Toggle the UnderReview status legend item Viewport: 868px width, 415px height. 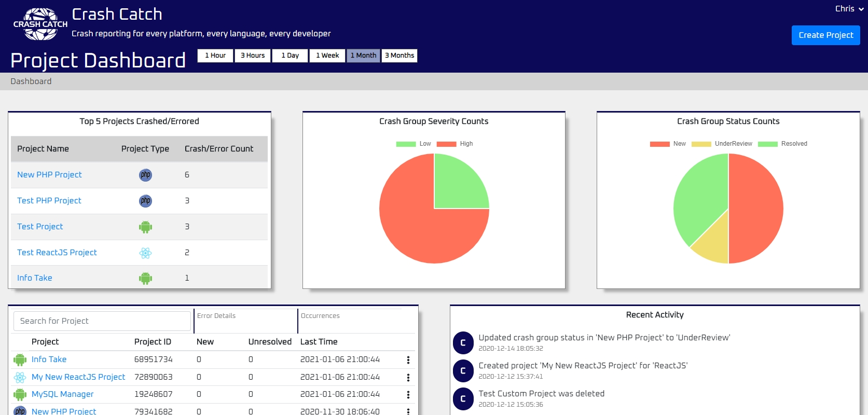(722, 144)
